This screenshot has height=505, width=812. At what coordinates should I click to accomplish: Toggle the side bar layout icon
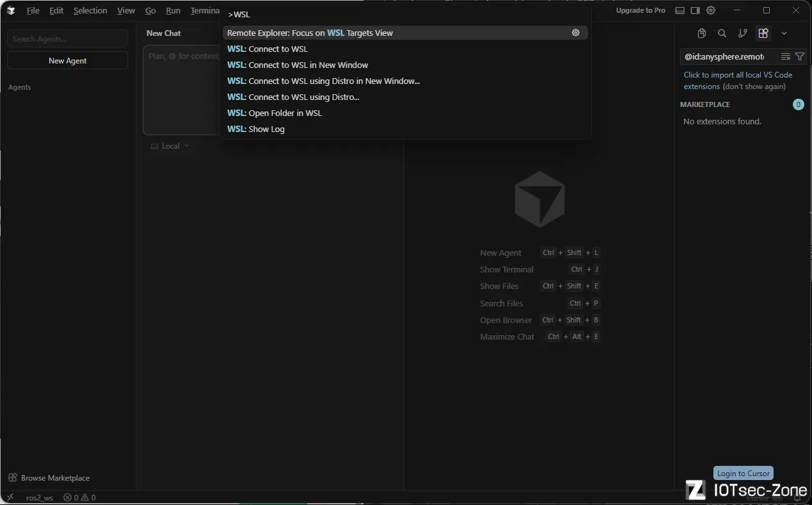pos(695,10)
